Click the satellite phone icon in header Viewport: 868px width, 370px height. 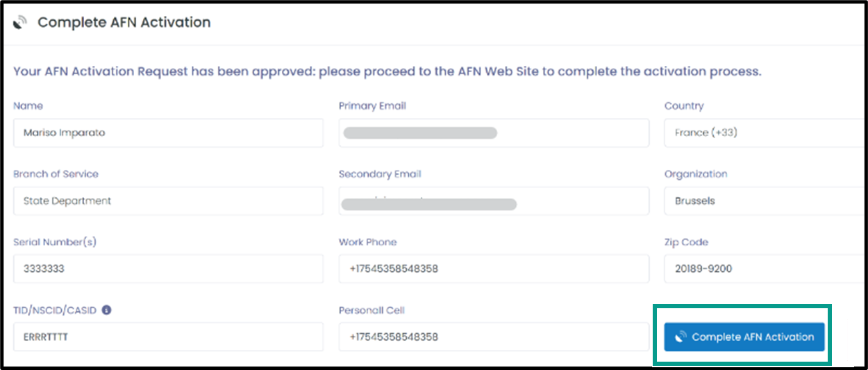click(20, 23)
